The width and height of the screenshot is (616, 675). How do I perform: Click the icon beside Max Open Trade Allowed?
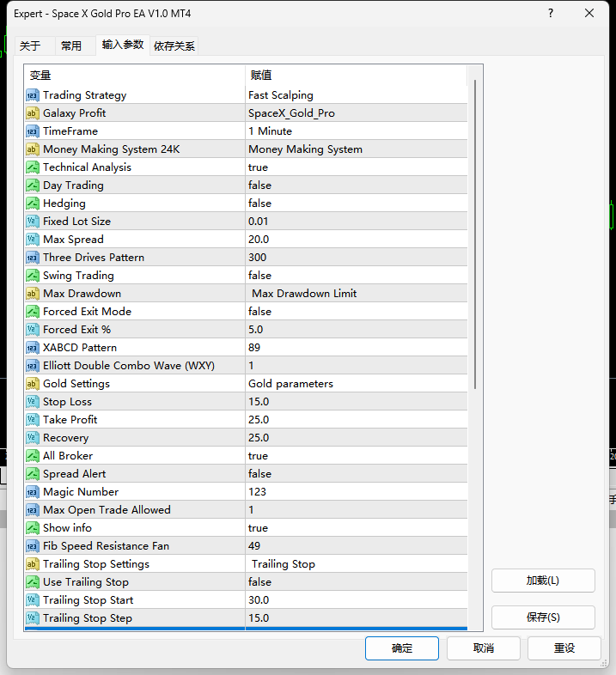[x=33, y=510]
